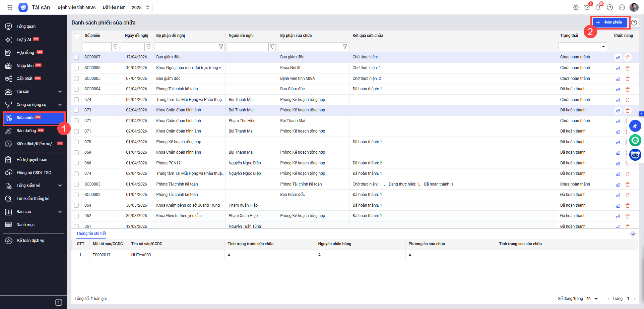Open Bảo dưỡng in the sidebar

[x=26, y=131]
